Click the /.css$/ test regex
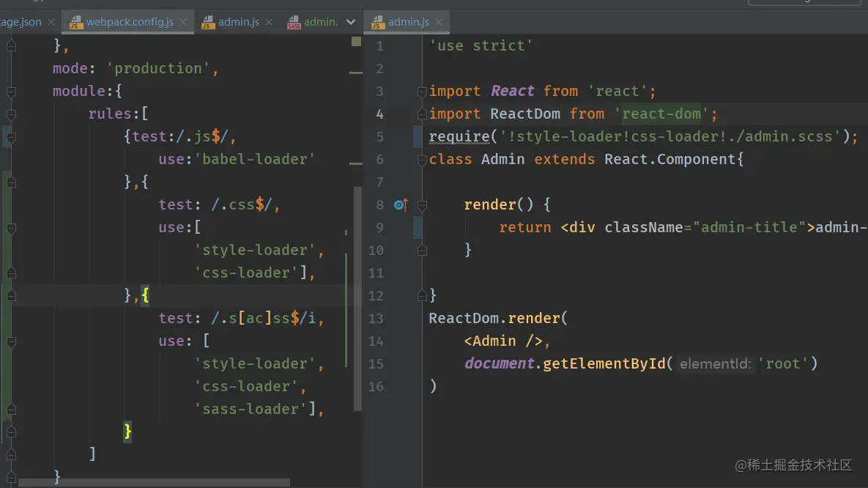 (242, 205)
